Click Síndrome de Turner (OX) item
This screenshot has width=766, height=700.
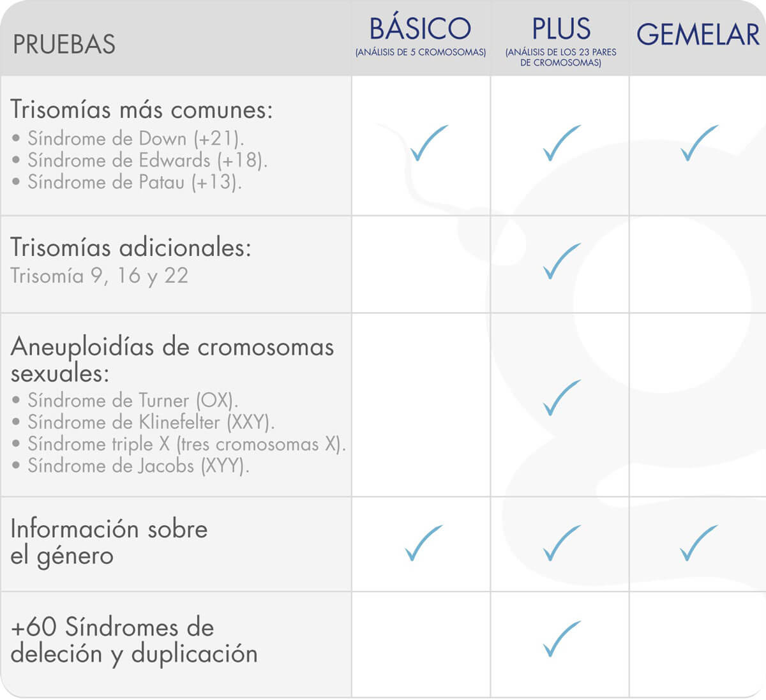133,401
